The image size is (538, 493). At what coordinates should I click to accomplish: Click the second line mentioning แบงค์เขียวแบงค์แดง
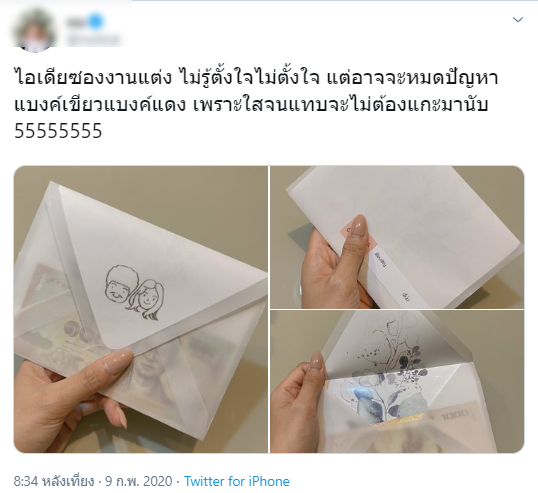251,104
